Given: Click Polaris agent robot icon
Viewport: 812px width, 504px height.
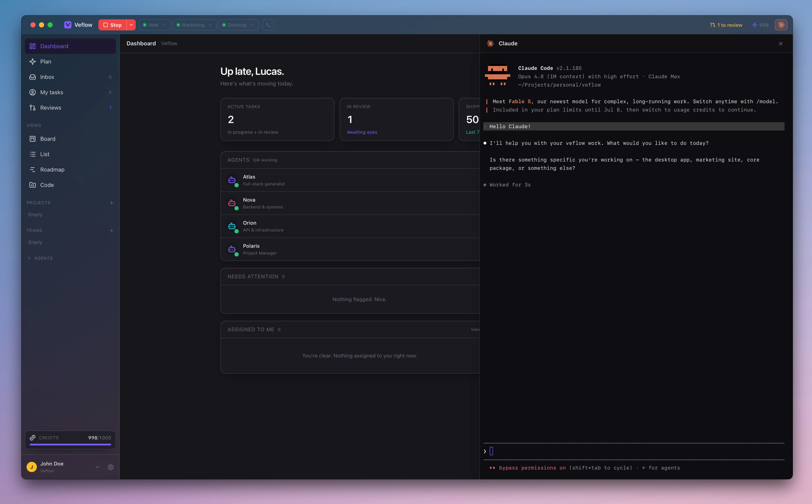Looking at the screenshot, I should [232, 250].
